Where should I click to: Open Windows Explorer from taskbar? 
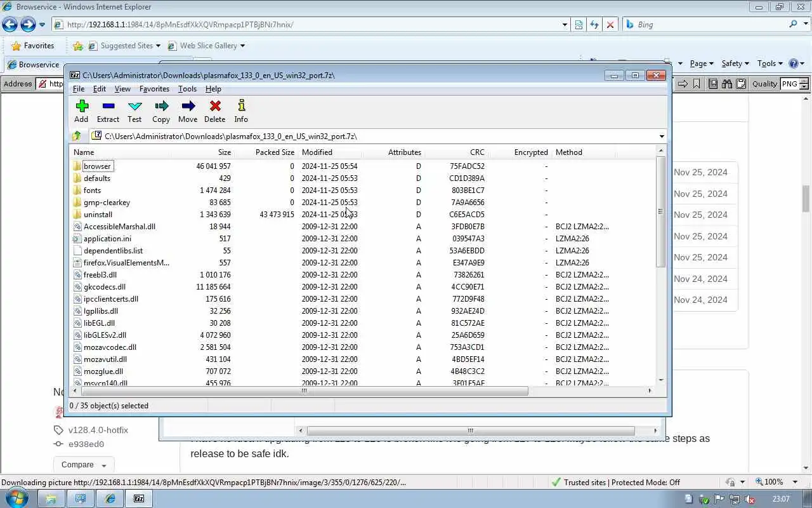(51, 498)
